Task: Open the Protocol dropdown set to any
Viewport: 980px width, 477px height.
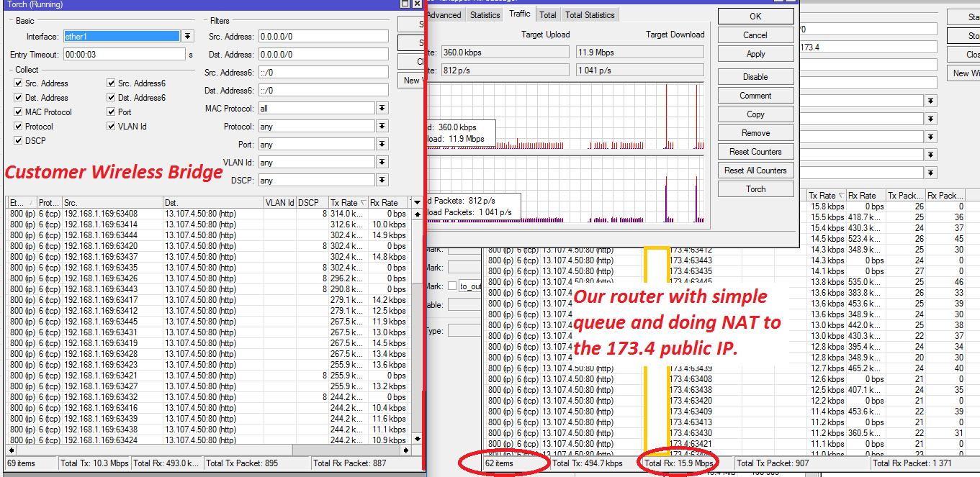Action: pyautogui.click(x=382, y=126)
